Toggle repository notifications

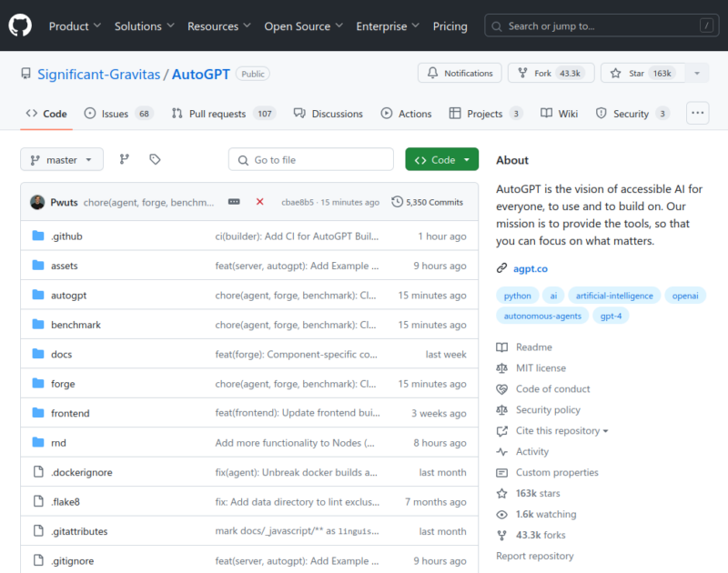tap(460, 73)
